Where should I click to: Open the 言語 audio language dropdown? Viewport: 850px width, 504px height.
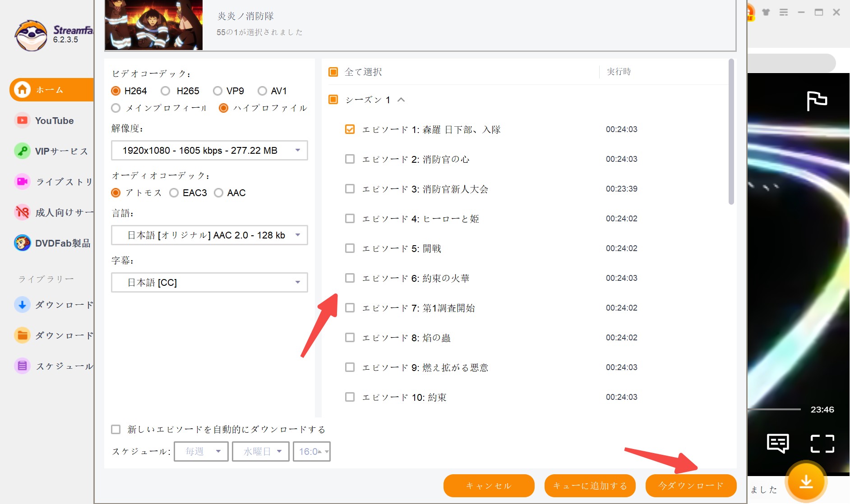209,235
